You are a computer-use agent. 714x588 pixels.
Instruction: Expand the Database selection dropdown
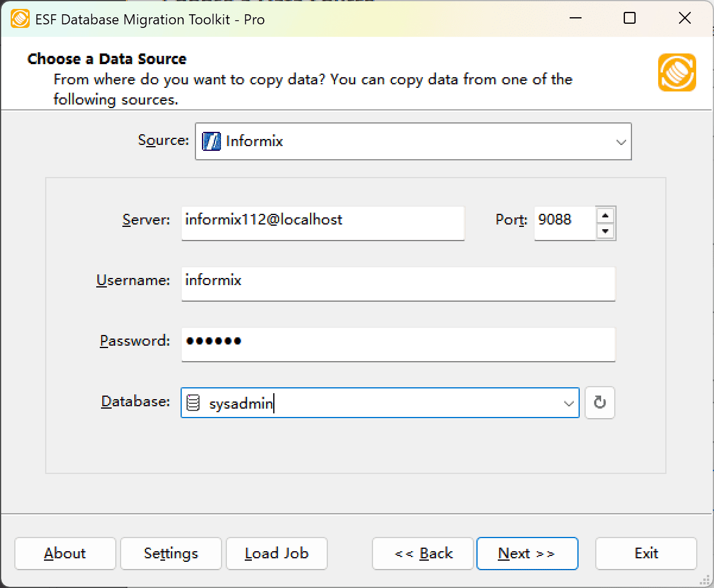pyautogui.click(x=568, y=403)
